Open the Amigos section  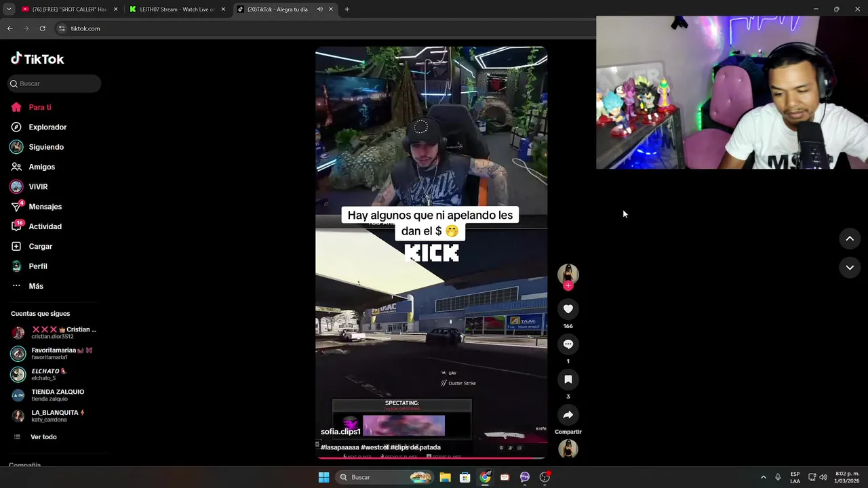pyautogui.click(x=33, y=167)
